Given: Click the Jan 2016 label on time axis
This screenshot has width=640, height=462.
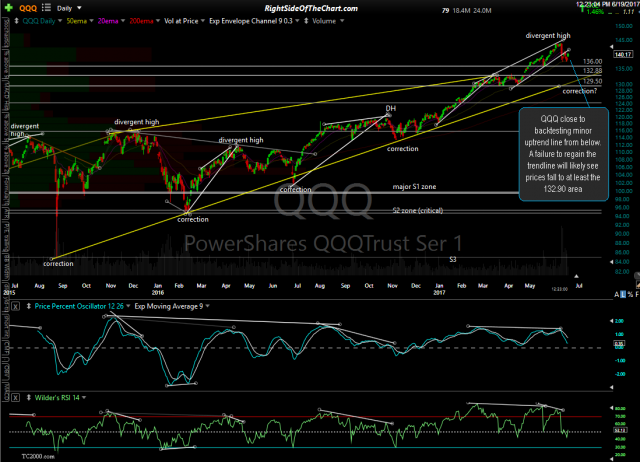Looking at the screenshot, I should pos(158,289).
